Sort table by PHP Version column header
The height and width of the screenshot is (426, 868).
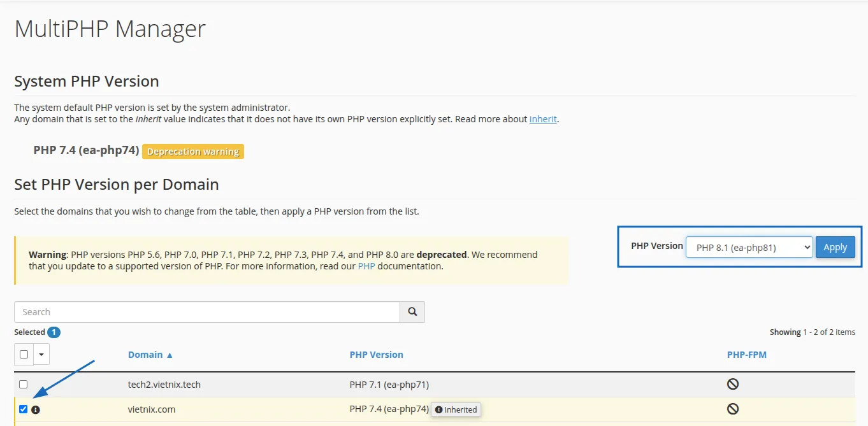tap(376, 355)
